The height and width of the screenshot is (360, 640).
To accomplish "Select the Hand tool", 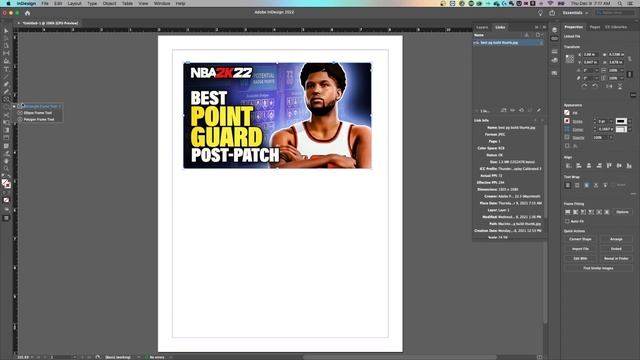I will tap(6, 161).
